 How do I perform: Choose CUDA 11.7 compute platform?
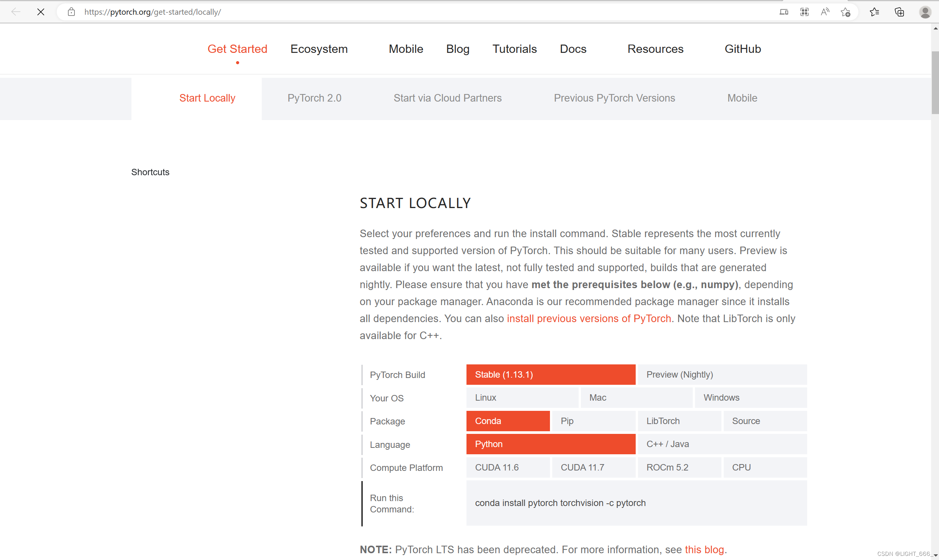[593, 467]
